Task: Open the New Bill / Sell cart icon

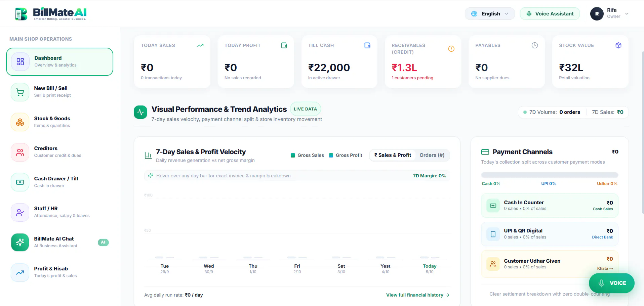Action: pyautogui.click(x=20, y=92)
